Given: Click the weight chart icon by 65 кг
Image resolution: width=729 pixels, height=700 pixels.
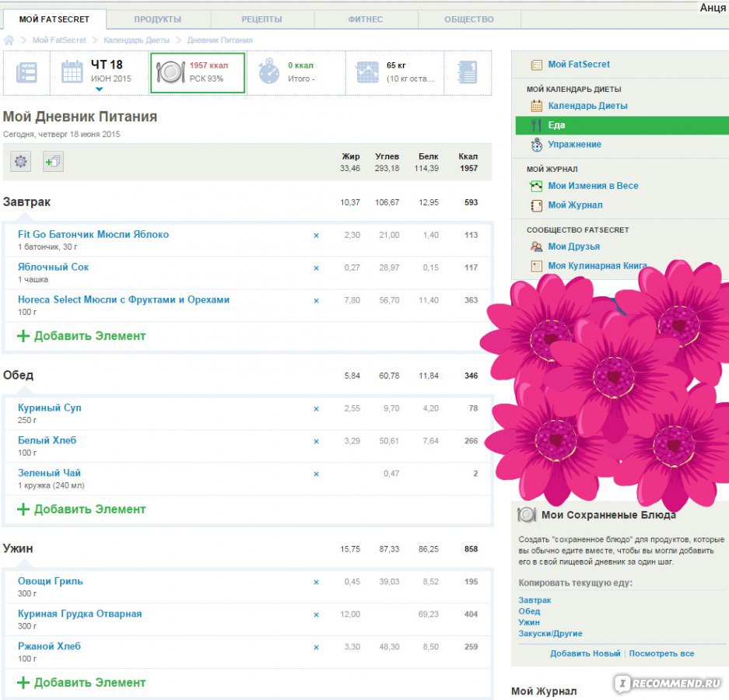Looking at the screenshot, I should coord(367,72).
